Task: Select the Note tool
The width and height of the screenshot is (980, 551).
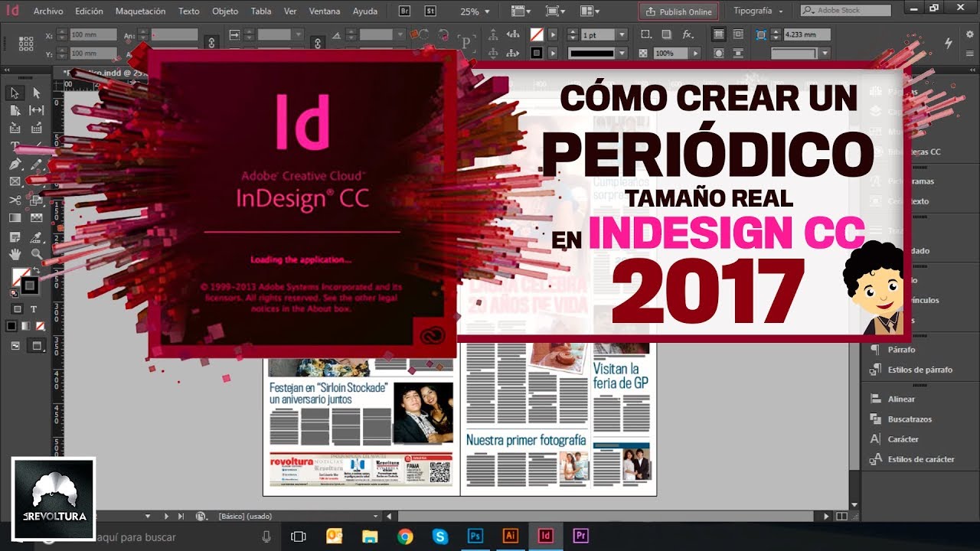Action: click(15, 236)
